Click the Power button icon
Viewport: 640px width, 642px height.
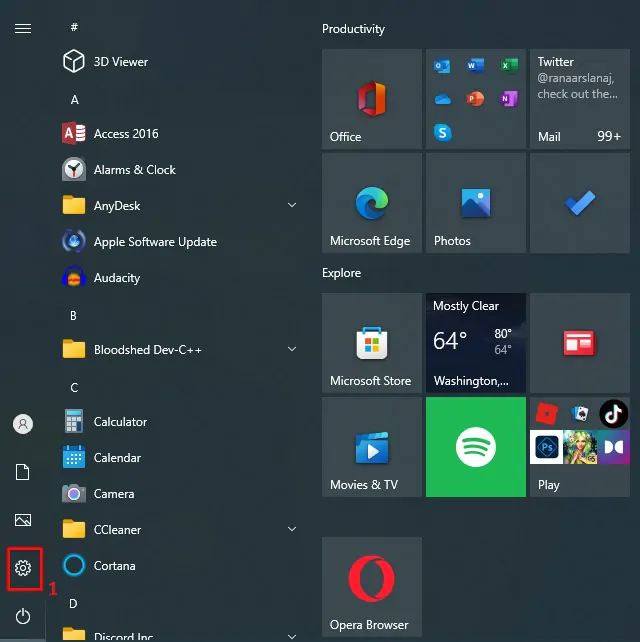[23, 616]
